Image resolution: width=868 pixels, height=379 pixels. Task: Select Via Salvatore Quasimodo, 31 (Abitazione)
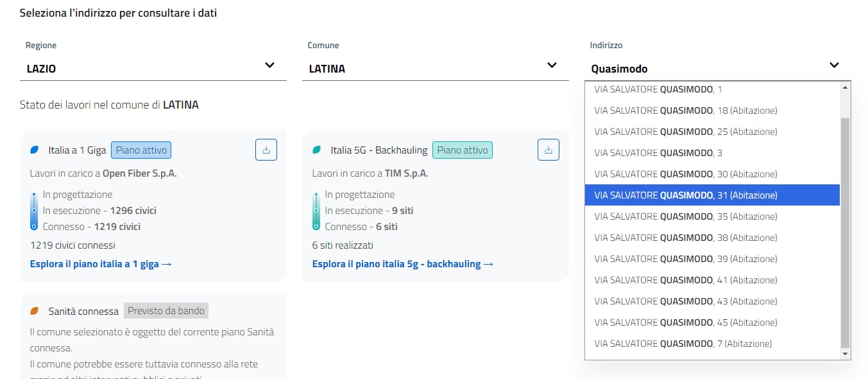click(686, 195)
